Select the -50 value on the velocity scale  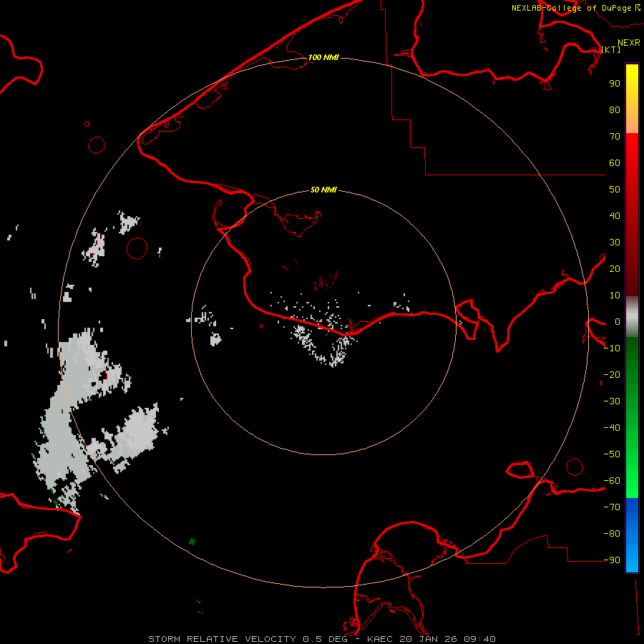(612, 454)
